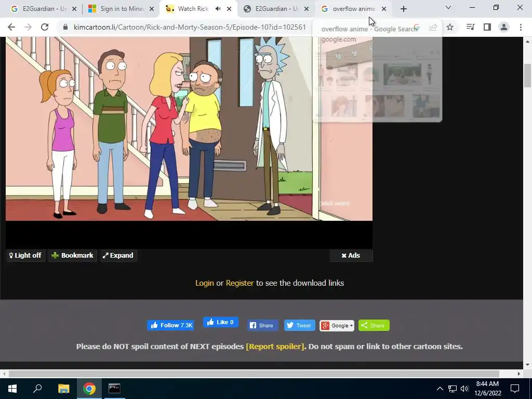Click the vertical scrollbar thumb

click(x=528, y=75)
